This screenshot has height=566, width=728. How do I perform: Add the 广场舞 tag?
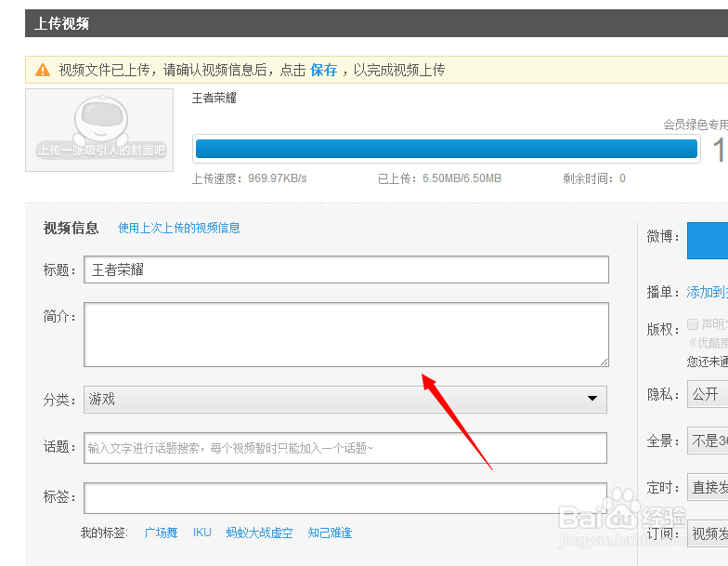tap(162, 533)
